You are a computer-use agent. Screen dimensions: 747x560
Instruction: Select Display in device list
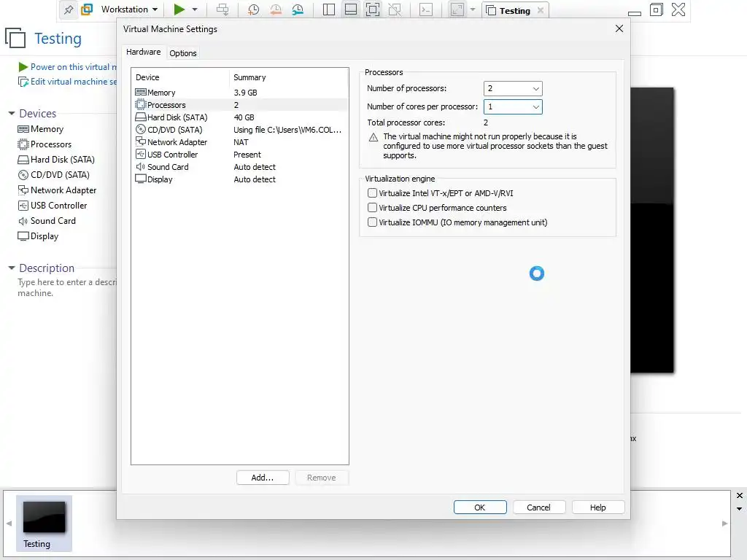click(x=241, y=179)
